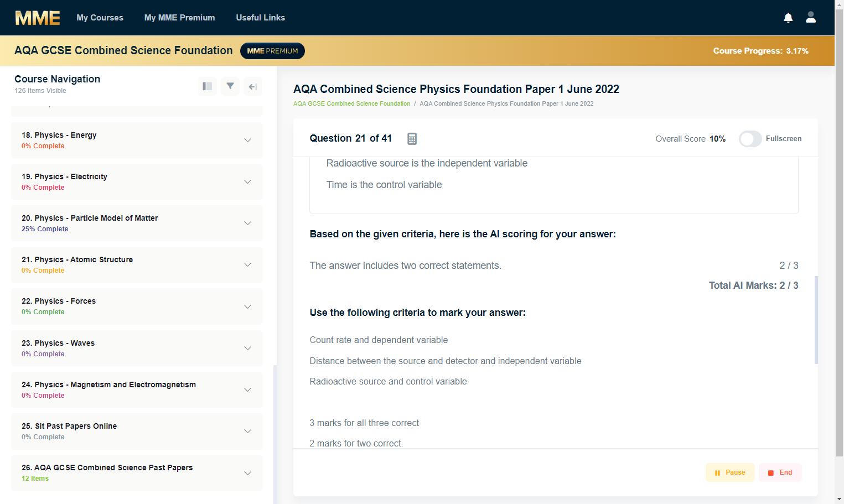This screenshot has height=504, width=844.
Task: Click 'Radioactive source and control variable' criterion
Action: [388, 381]
